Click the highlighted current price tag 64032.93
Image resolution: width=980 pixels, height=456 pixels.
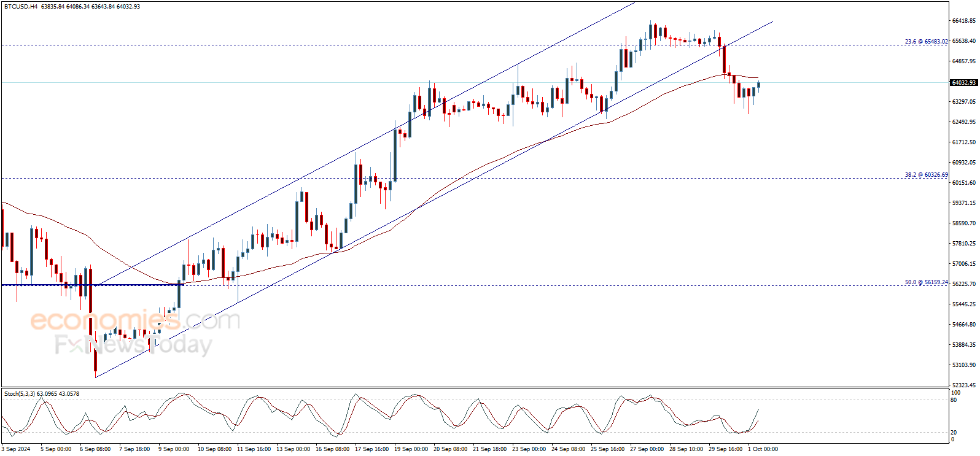(x=963, y=83)
